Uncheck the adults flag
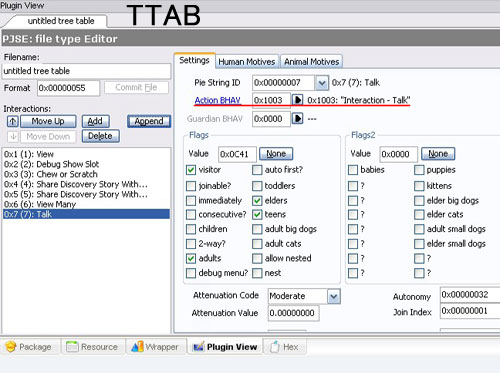The width and height of the screenshot is (500, 373). (191, 258)
